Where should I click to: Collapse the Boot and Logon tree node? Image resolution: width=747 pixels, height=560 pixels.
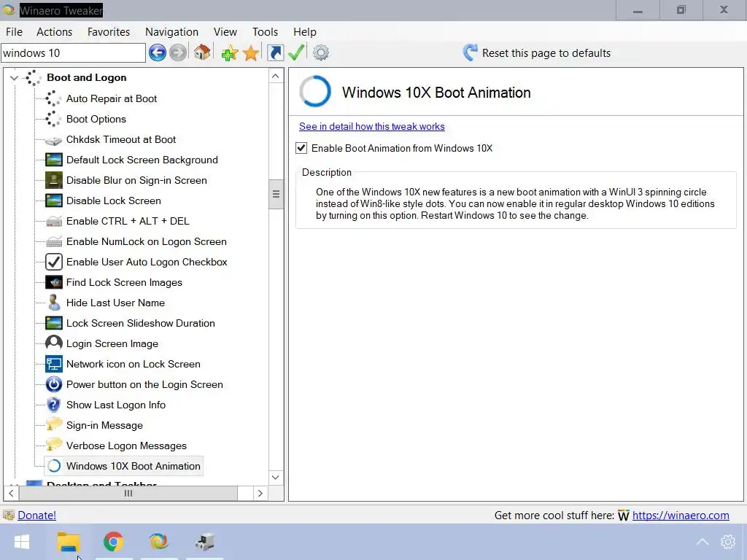click(15, 77)
